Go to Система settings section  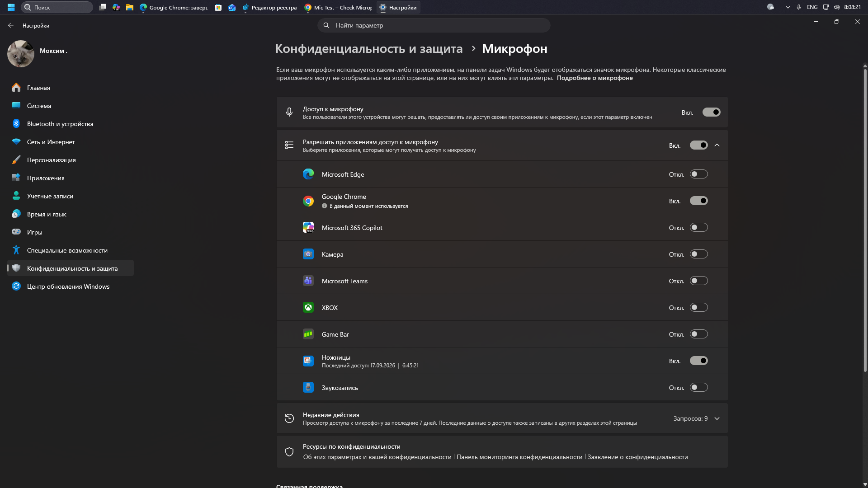coord(71,106)
